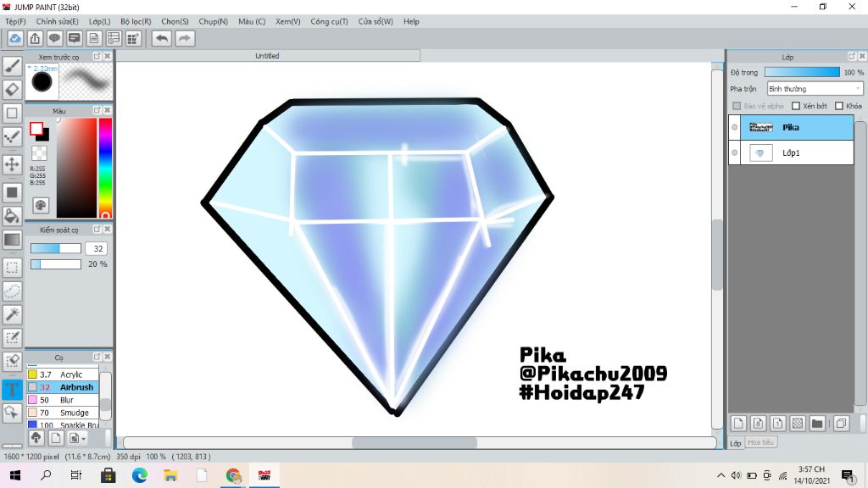Download cloud brushes in Cọ panel
868x488 pixels.
point(36,438)
